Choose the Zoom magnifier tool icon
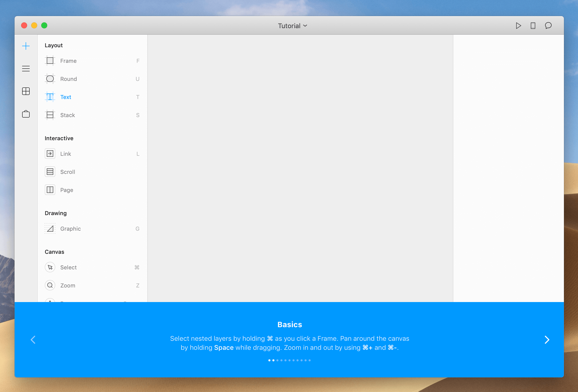The image size is (578, 392). (50, 285)
